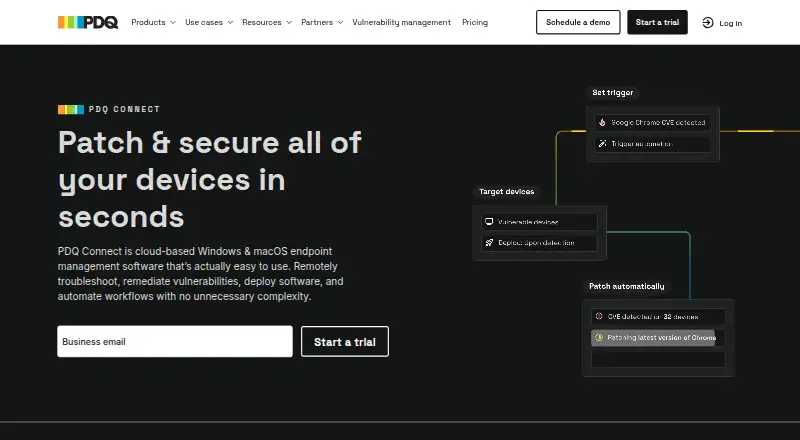Click the colored stripes icon next to PDQ CONNECT
This screenshot has height=440, width=800.
click(x=71, y=109)
